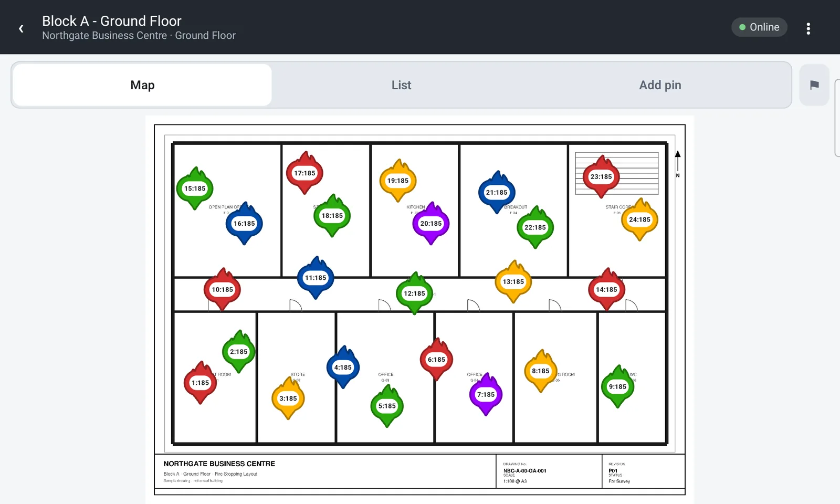Screen dimensions: 840x504
Task: Select green fire pin 15:185
Action: coord(195,188)
